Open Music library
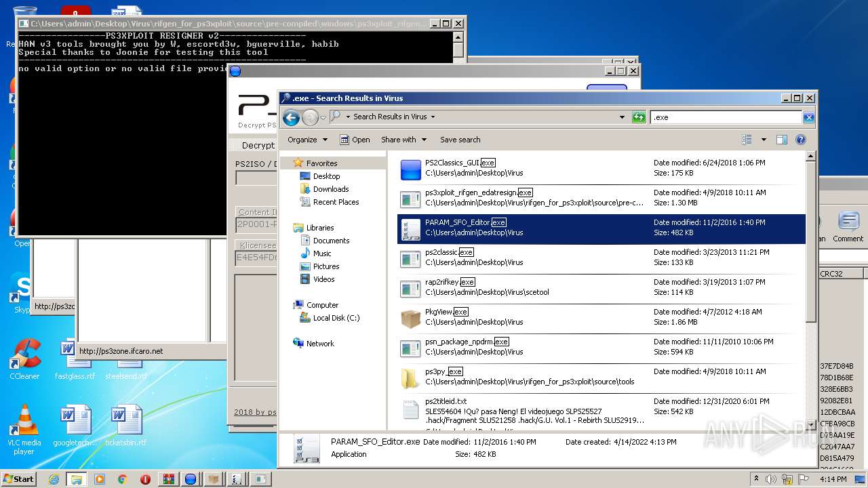The image size is (868, 488). [321, 253]
